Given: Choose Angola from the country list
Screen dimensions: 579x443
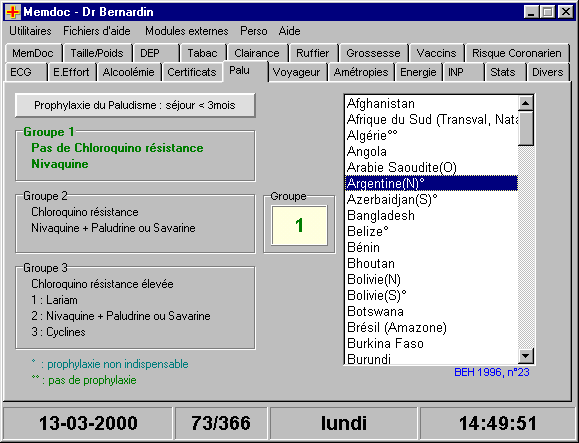Looking at the screenshot, I should [x=431, y=151].
